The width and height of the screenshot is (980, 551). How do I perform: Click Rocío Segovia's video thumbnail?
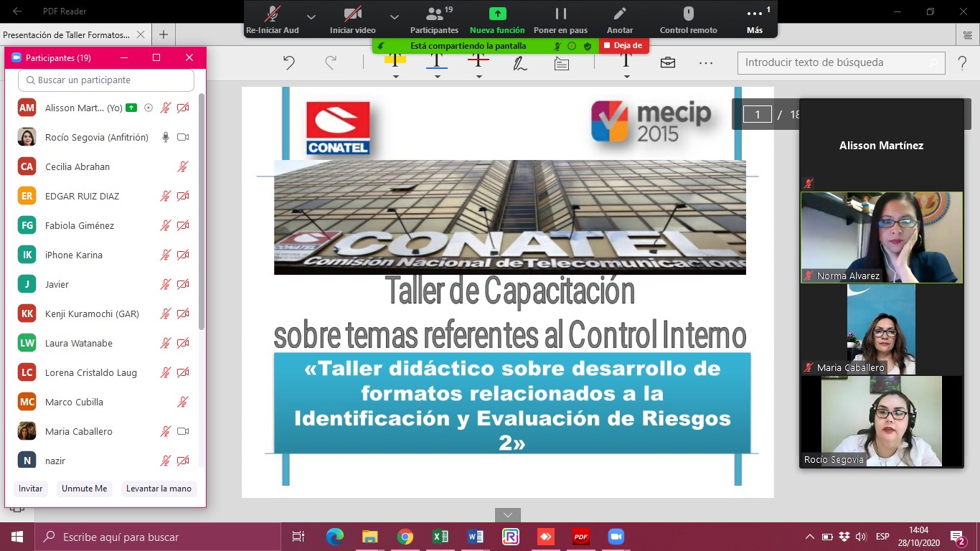[882, 421]
